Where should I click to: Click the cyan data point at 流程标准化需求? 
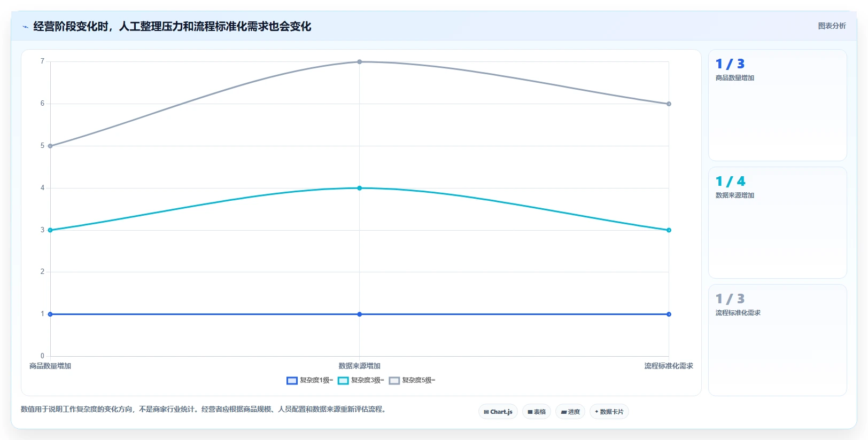pyautogui.click(x=669, y=230)
